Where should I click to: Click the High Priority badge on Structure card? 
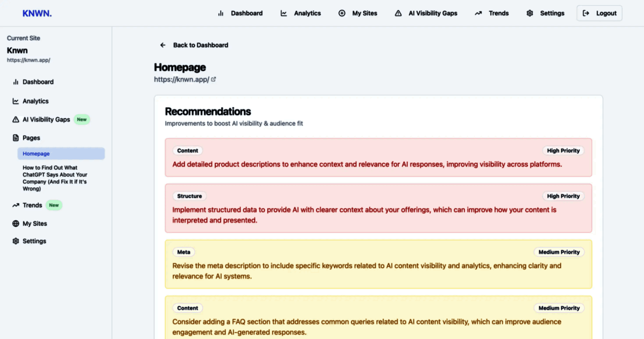563,196
